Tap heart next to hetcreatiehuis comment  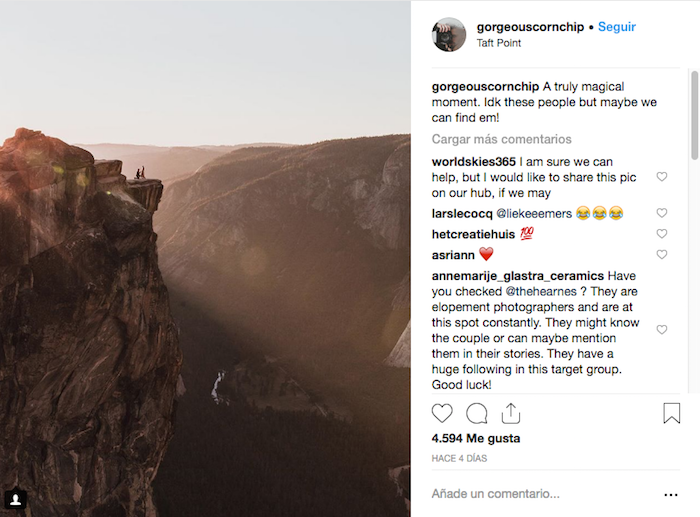tap(661, 234)
